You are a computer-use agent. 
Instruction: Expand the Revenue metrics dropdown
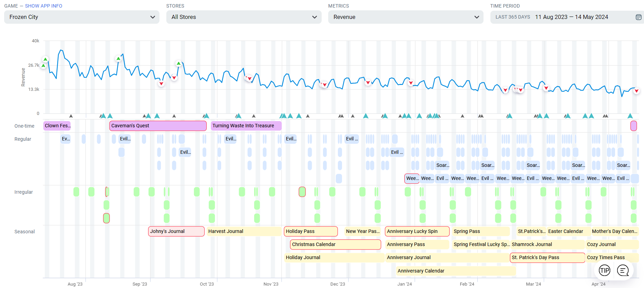(406, 17)
